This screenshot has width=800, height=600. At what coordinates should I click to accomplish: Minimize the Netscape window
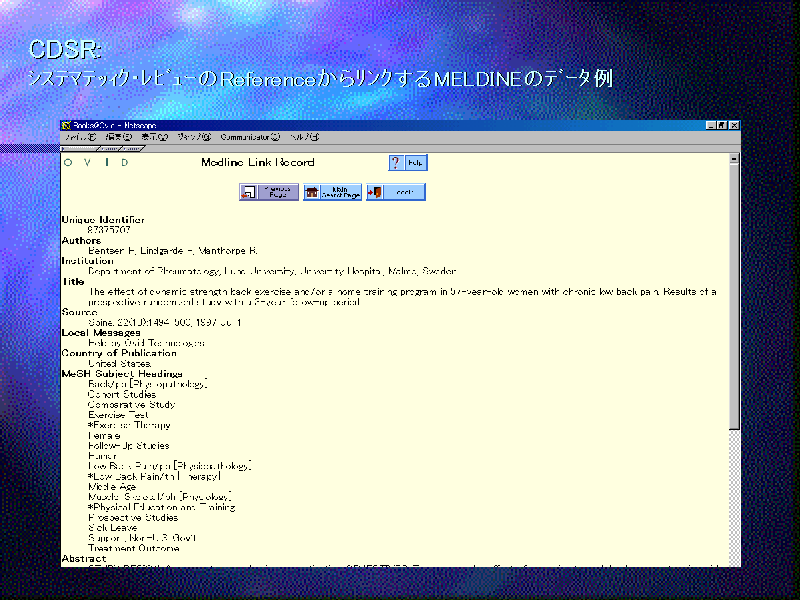pos(711,125)
